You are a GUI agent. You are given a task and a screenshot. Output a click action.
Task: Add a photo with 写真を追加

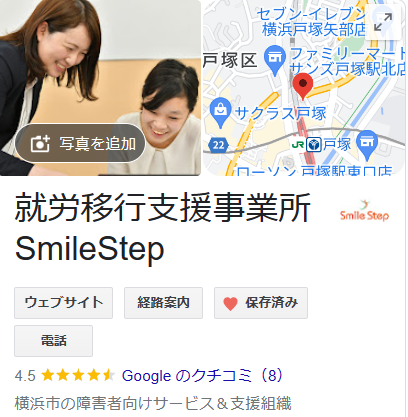point(80,143)
